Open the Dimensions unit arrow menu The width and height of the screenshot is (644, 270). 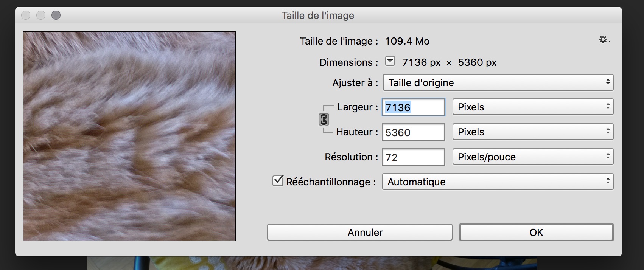pyautogui.click(x=390, y=61)
